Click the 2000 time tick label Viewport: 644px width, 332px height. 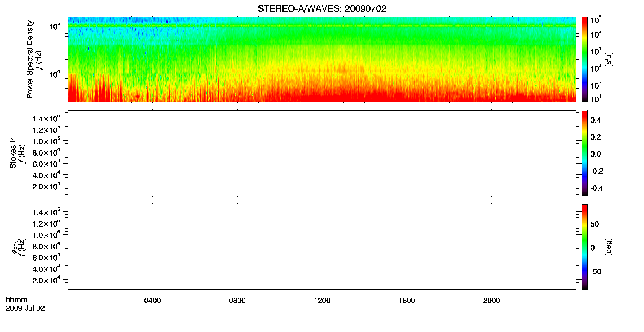click(491, 301)
